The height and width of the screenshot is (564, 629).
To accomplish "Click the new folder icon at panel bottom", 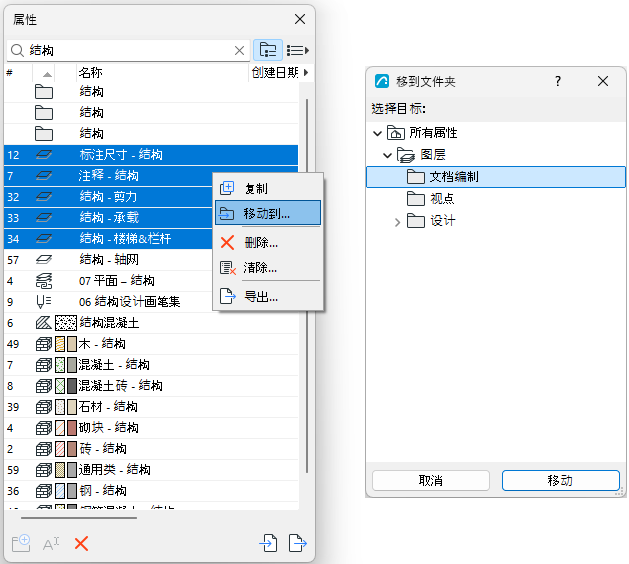I will (x=21, y=544).
